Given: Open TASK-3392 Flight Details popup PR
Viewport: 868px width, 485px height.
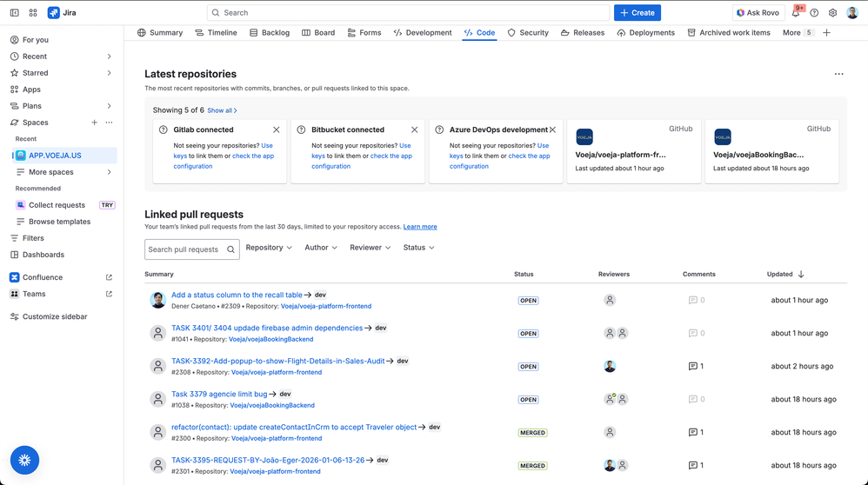Looking at the screenshot, I should 278,361.
